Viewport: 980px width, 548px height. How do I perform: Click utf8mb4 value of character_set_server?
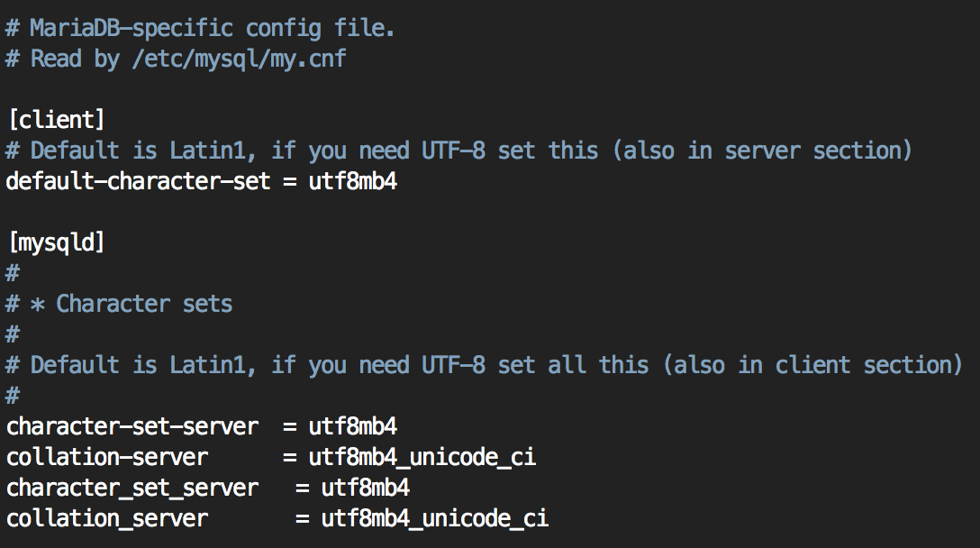click(x=366, y=488)
